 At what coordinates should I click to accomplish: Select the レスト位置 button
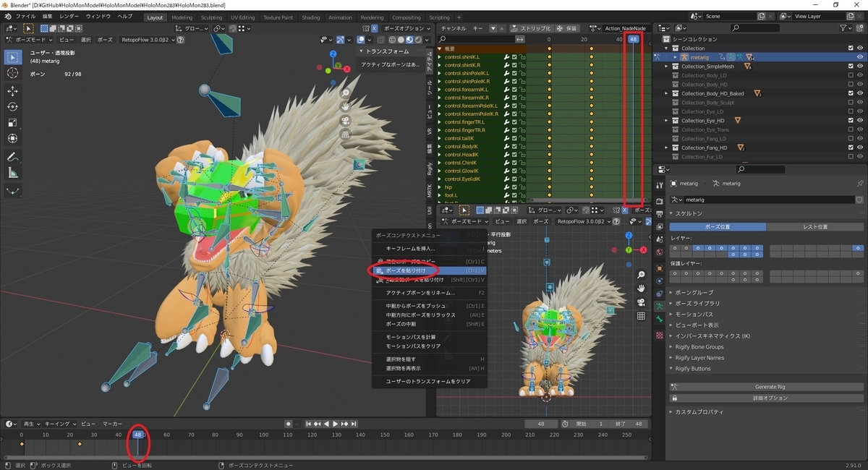coord(815,227)
